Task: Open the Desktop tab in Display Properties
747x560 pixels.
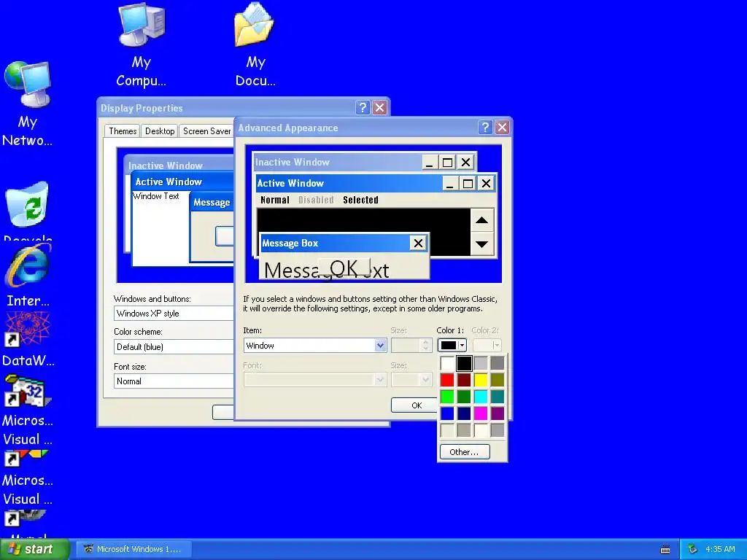Action: (160, 131)
